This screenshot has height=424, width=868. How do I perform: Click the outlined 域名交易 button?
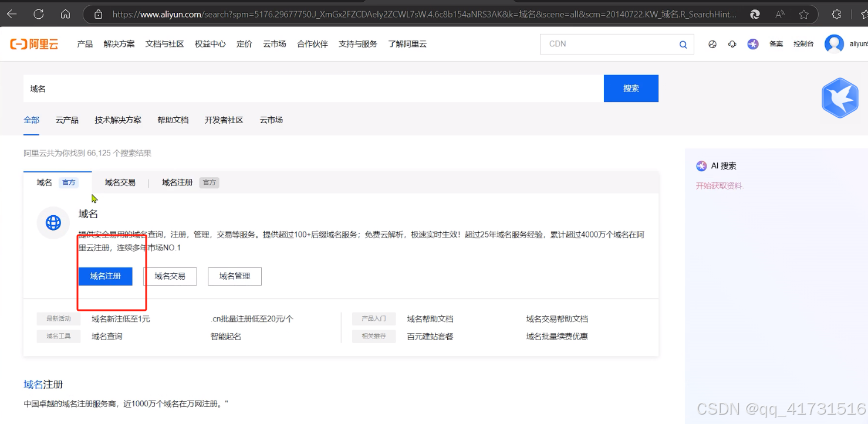point(170,276)
